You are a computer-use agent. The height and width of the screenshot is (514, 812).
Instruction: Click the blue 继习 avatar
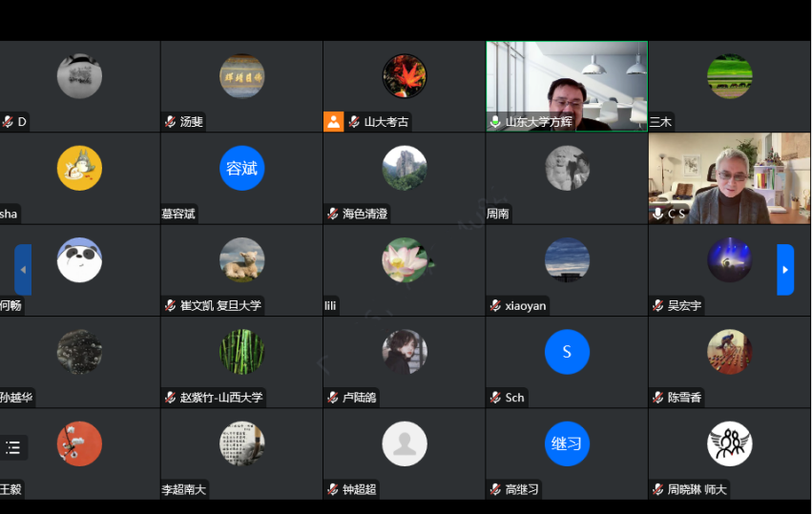(x=567, y=443)
